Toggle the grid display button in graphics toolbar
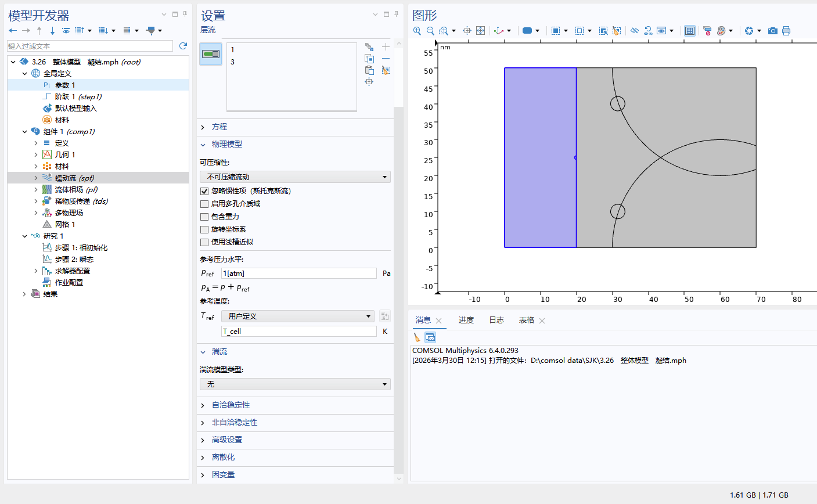Image resolution: width=817 pixels, height=504 pixels. point(689,31)
